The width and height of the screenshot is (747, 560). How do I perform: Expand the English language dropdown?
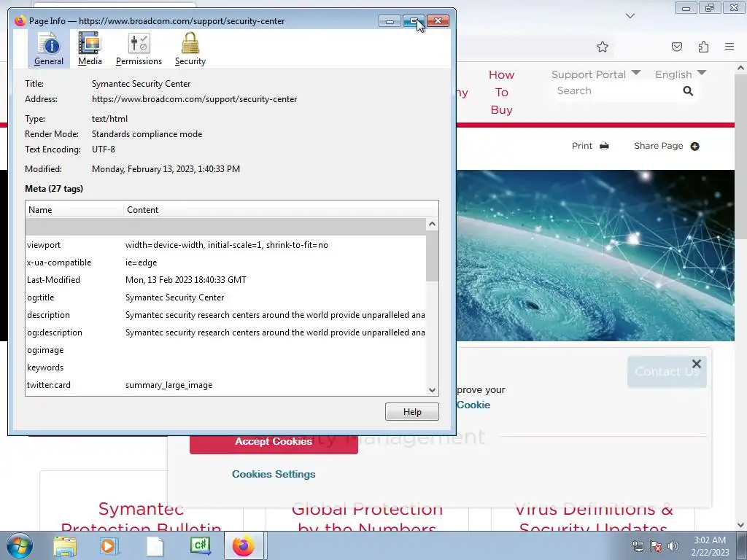click(681, 74)
